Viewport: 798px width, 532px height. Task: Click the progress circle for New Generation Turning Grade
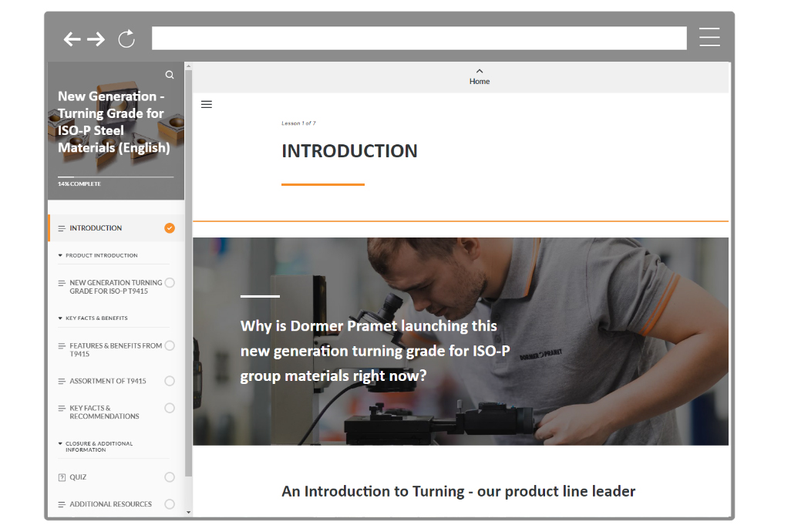[170, 283]
